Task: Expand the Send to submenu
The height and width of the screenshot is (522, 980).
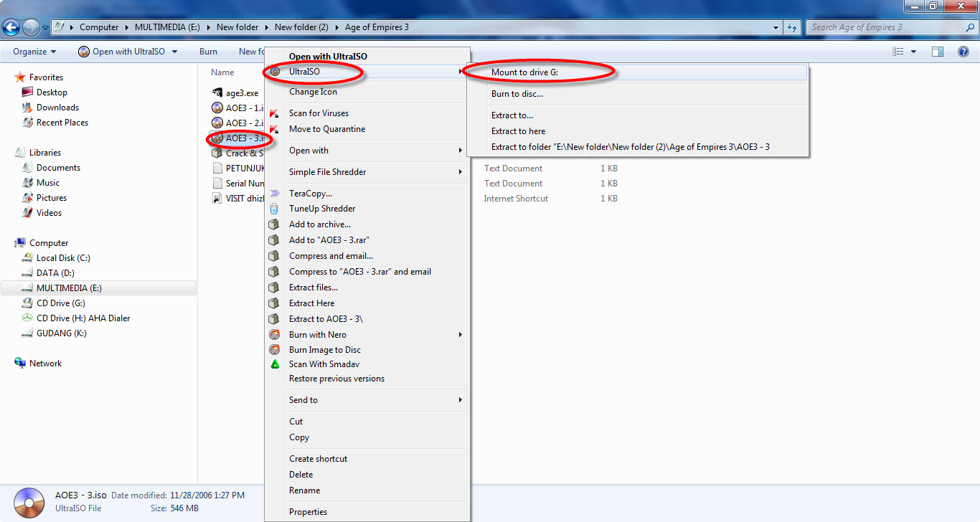Action: point(461,400)
